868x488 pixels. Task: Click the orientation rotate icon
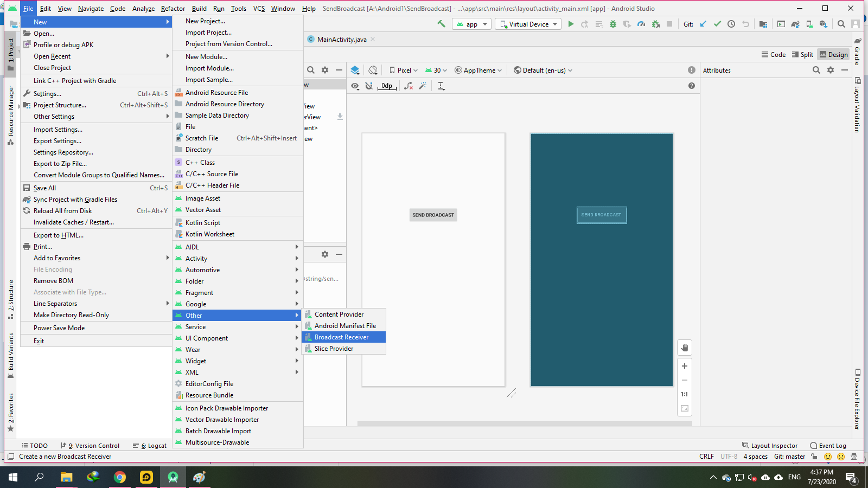tap(373, 70)
